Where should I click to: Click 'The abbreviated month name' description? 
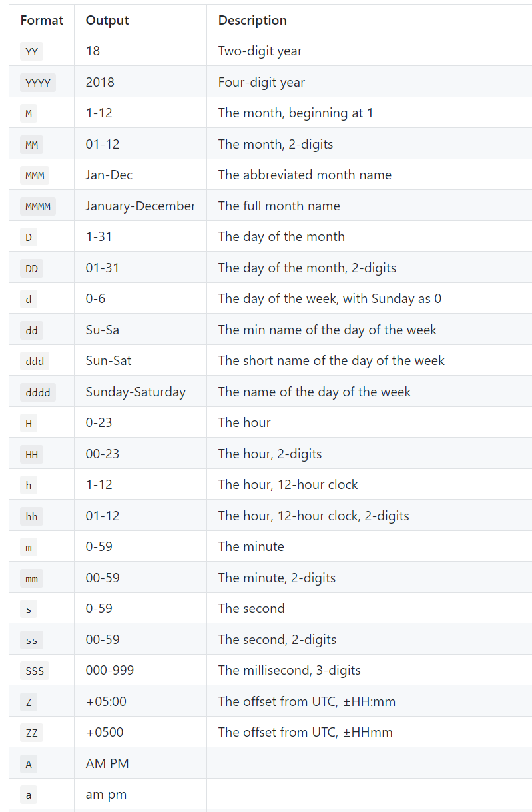pyautogui.click(x=305, y=175)
